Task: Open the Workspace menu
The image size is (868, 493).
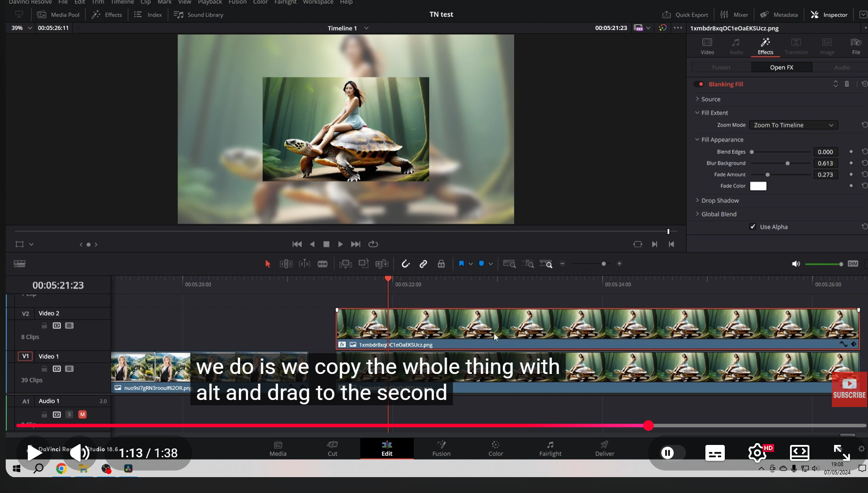Action: click(318, 2)
